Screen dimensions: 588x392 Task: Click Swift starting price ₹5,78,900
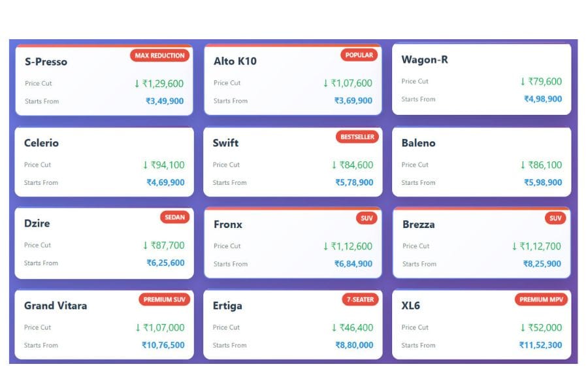354,182
